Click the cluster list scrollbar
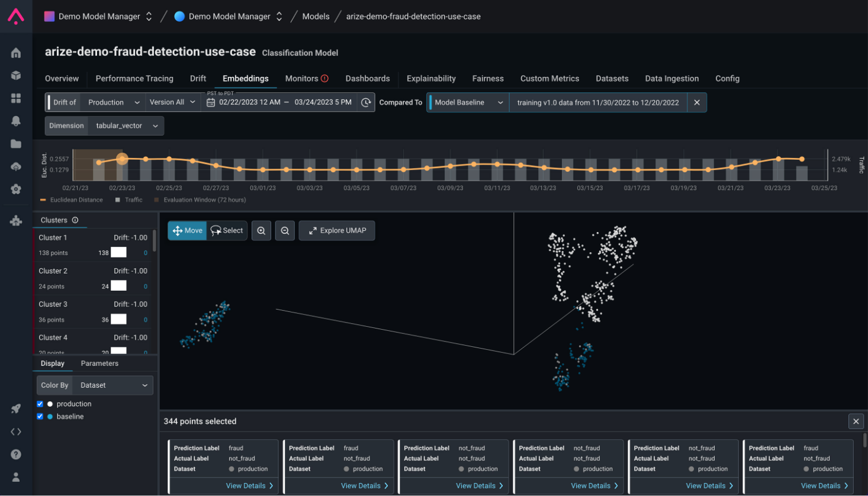This screenshot has height=496, width=868. (155, 241)
